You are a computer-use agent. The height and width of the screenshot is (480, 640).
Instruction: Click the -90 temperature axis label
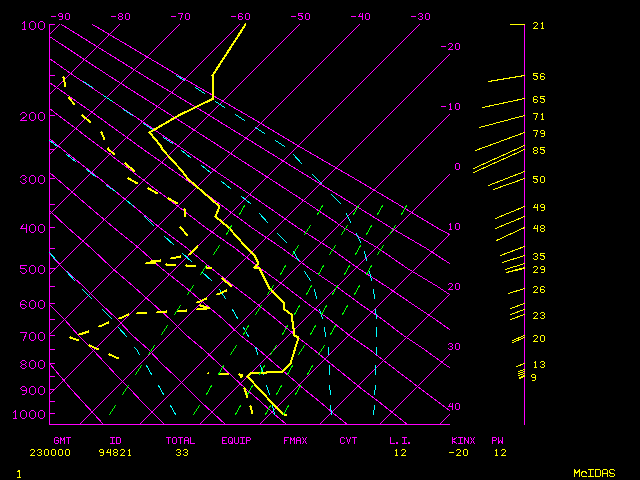click(x=62, y=16)
